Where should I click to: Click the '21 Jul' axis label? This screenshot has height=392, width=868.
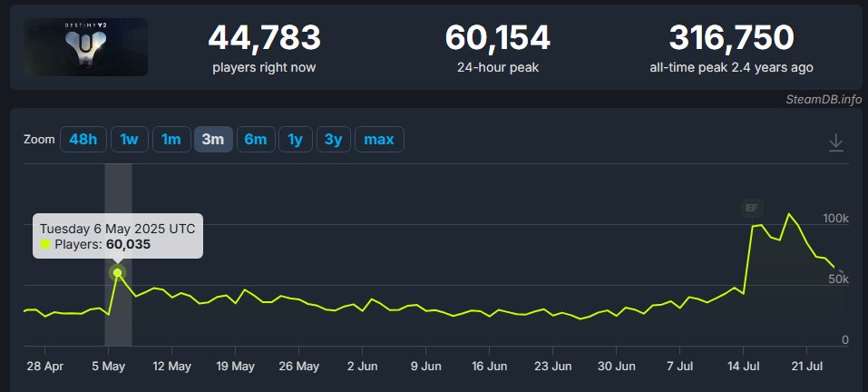coord(807,366)
